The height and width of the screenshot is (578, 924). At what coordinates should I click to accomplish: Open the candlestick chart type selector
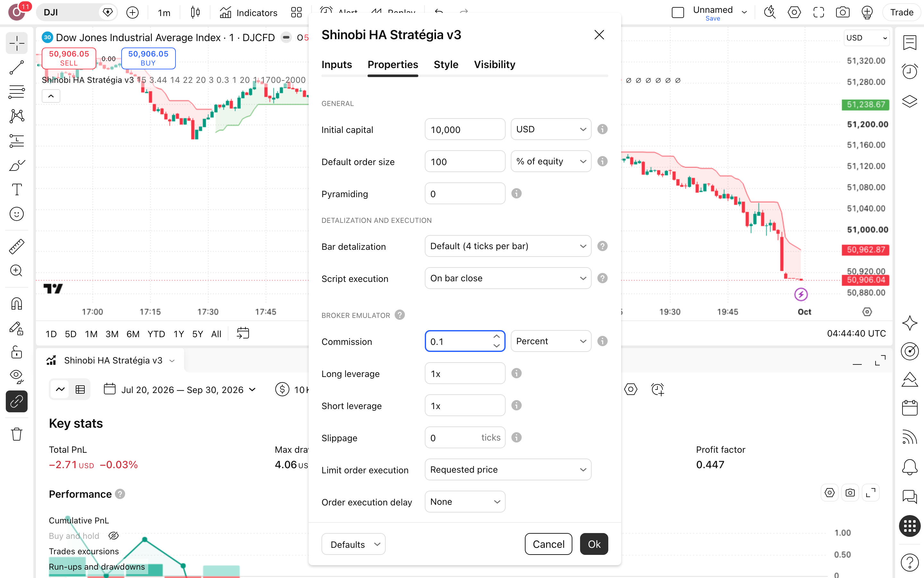tap(195, 13)
